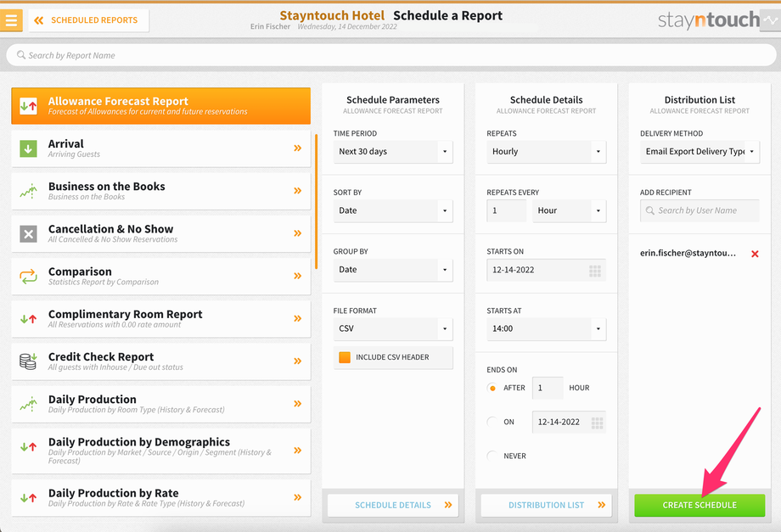
Task: Click the Daily Production by Demographics icon
Action: pyautogui.click(x=28, y=447)
